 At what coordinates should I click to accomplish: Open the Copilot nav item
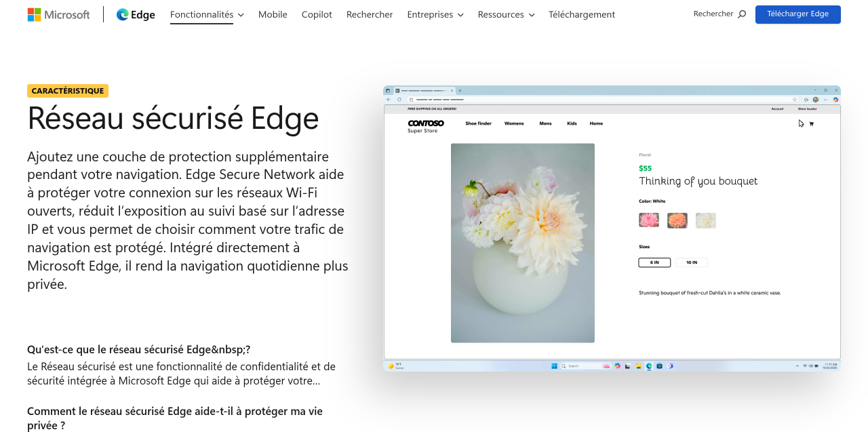tap(317, 14)
